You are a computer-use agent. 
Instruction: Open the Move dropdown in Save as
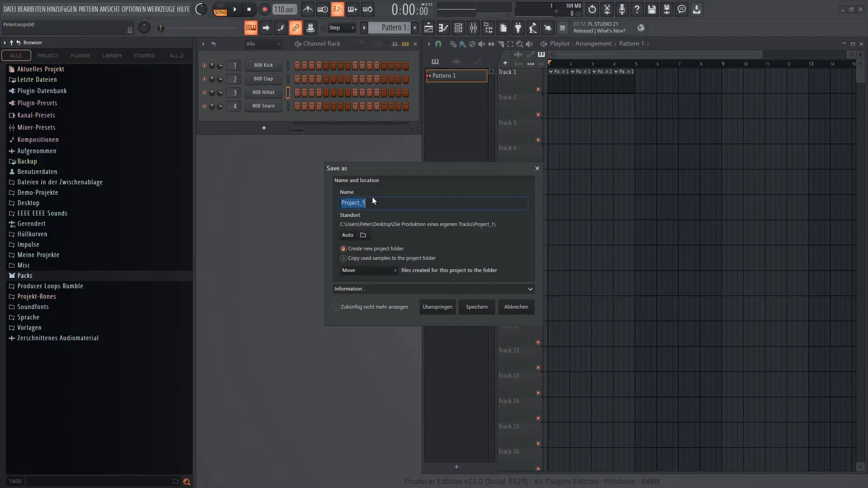pos(369,270)
